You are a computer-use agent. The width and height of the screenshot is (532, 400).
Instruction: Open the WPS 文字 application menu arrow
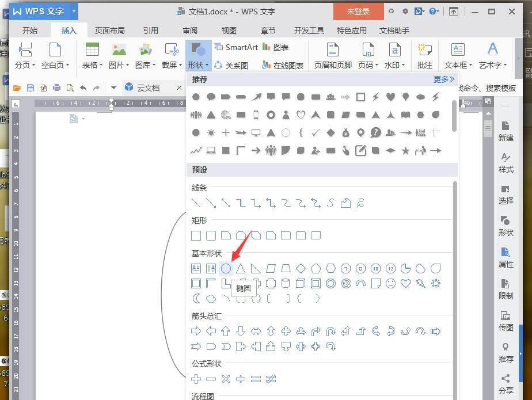74,11
